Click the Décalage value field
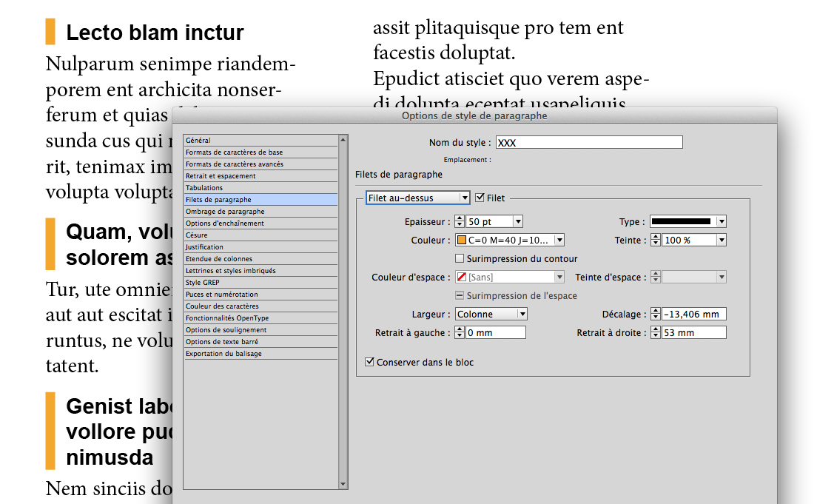This screenshot has height=504, width=817. (694, 315)
